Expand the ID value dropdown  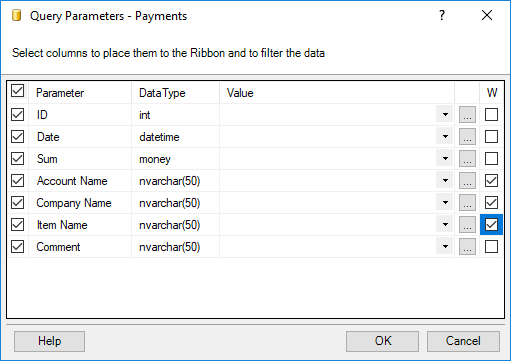coord(445,115)
